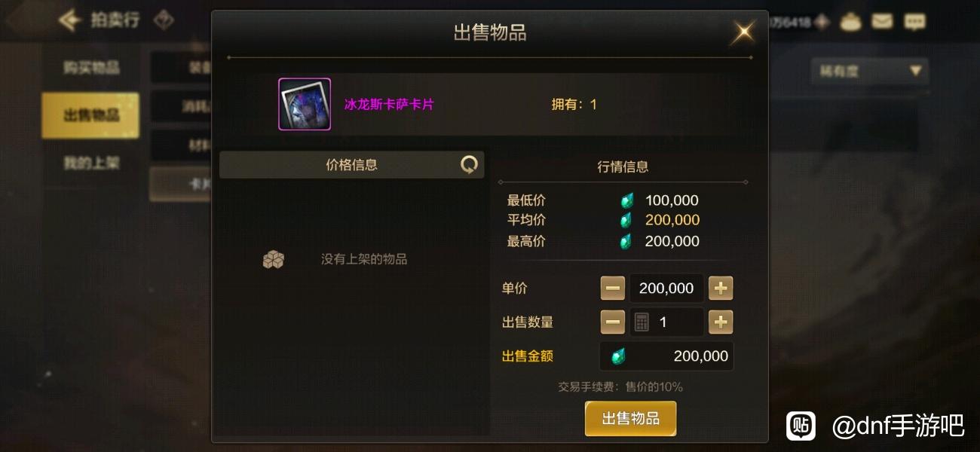Expand the 稀有度 dropdown
This screenshot has width=980, height=452.
870,72
